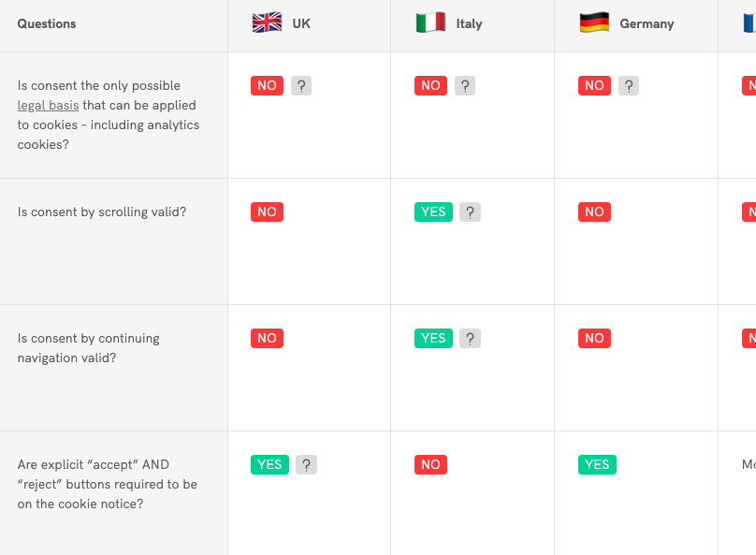Toggle Italy's YES for consent by scrolling

[x=433, y=212]
